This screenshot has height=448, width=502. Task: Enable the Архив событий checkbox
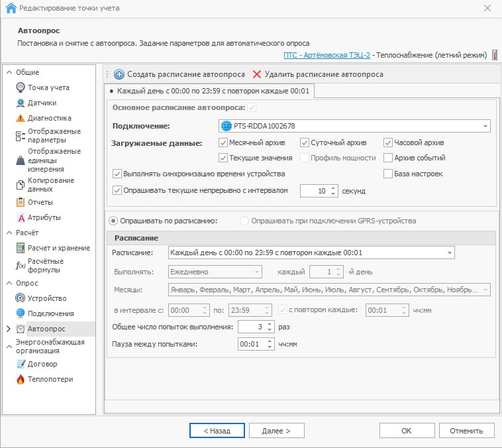point(388,158)
